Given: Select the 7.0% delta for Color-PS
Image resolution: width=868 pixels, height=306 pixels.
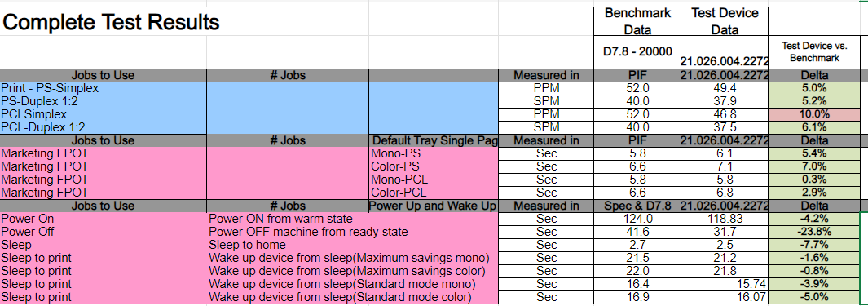Looking at the screenshot, I should click(x=814, y=166).
